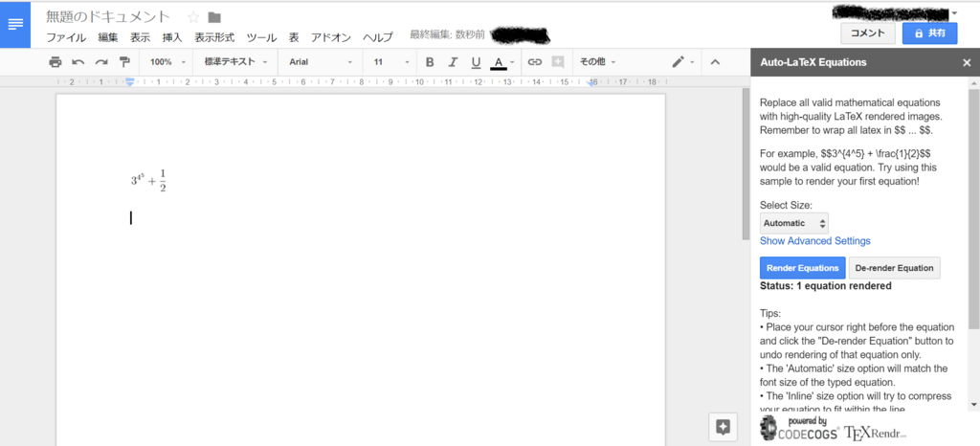980x446 pixels.
Task: Open the font size 11 dropdown
Action: (x=391, y=62)
